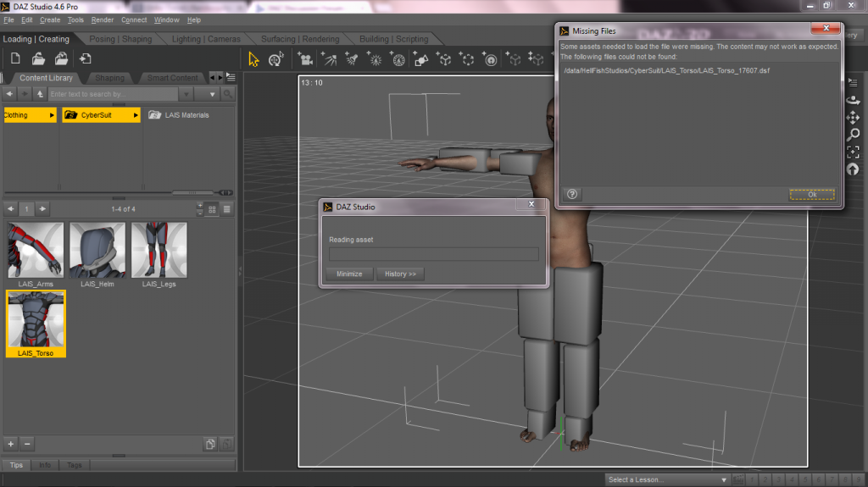The width and height of the screenshot is (868, 487).
Task: Switch to list view in Content Library
Action: 227,209
